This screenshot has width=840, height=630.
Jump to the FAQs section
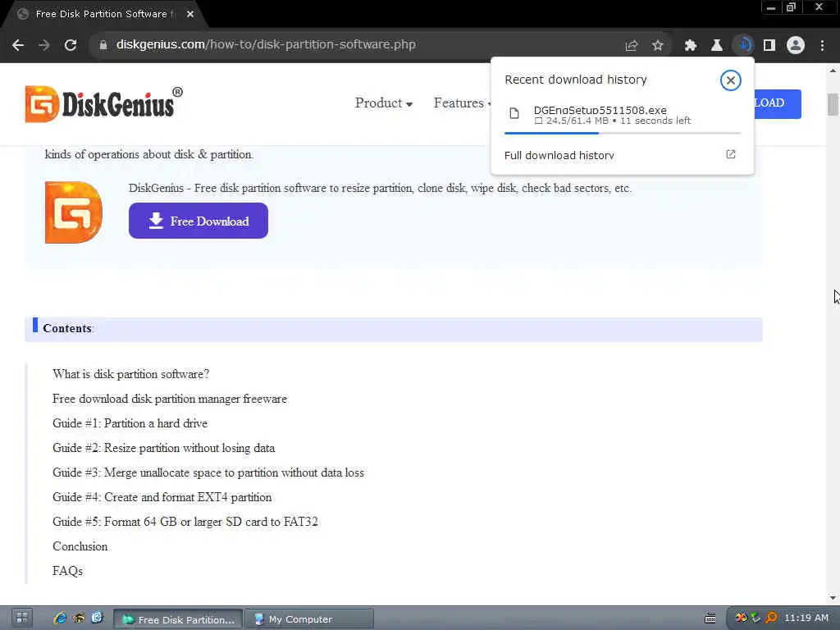point(67,571)
